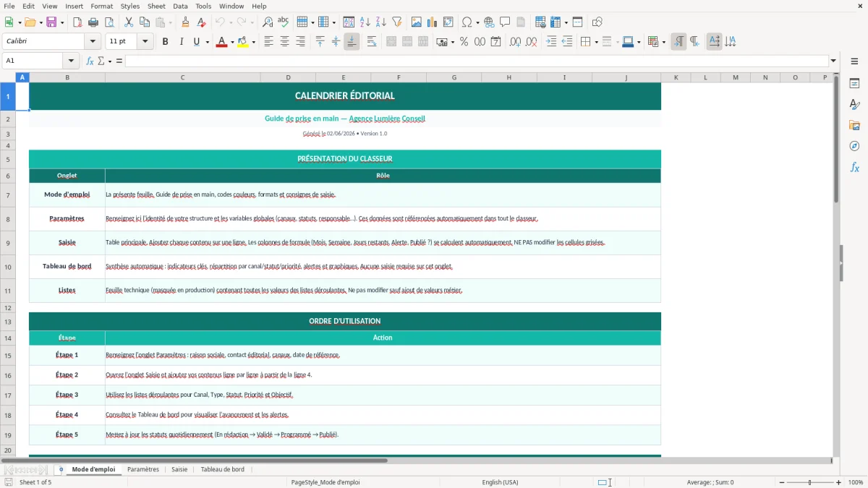Toggle Align Left
868x488 pixels.
[268, 42]
